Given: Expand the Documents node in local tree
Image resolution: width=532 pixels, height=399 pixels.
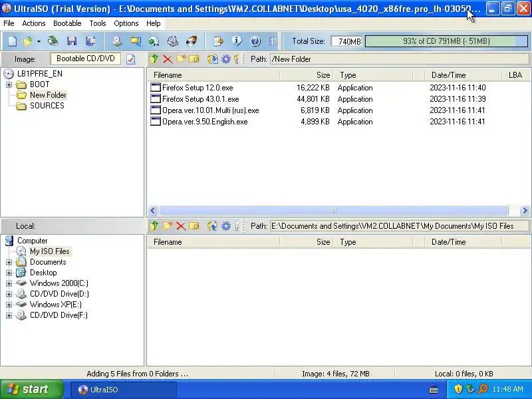Looking at the screenshot, I should tap(9, 262).
